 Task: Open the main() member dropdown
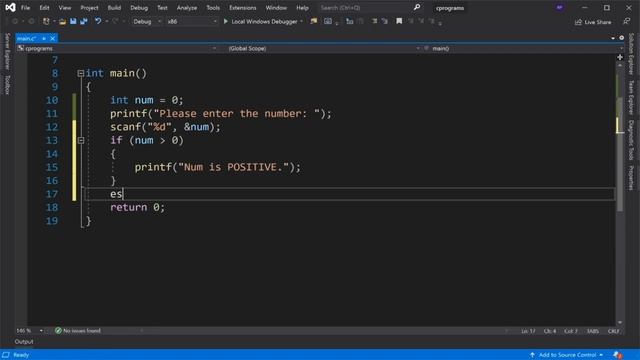[x=524, y=49]
